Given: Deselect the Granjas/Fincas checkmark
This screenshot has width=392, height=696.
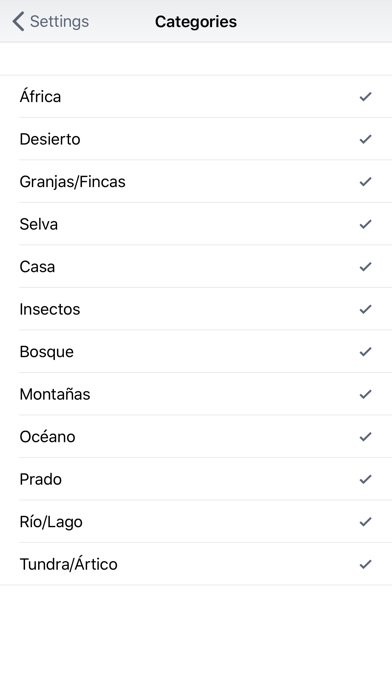Looking at the screenshot, I should tap(365, 182).
